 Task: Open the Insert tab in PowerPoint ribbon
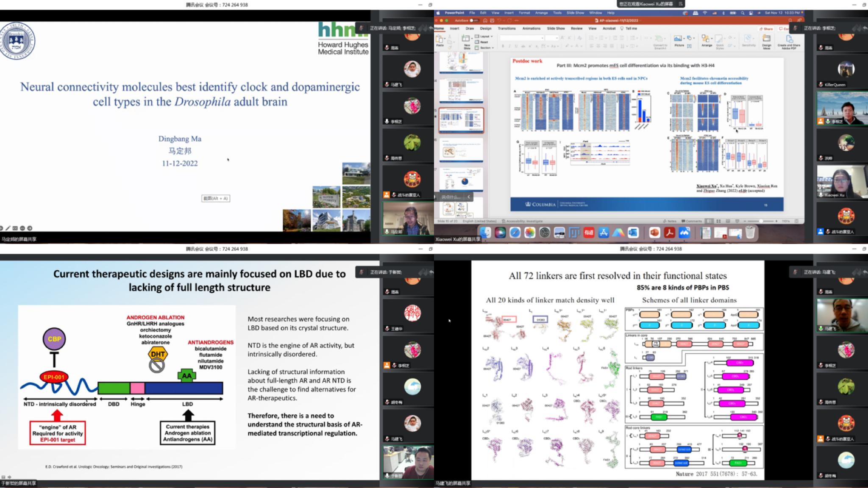click(x=454, y=28)
